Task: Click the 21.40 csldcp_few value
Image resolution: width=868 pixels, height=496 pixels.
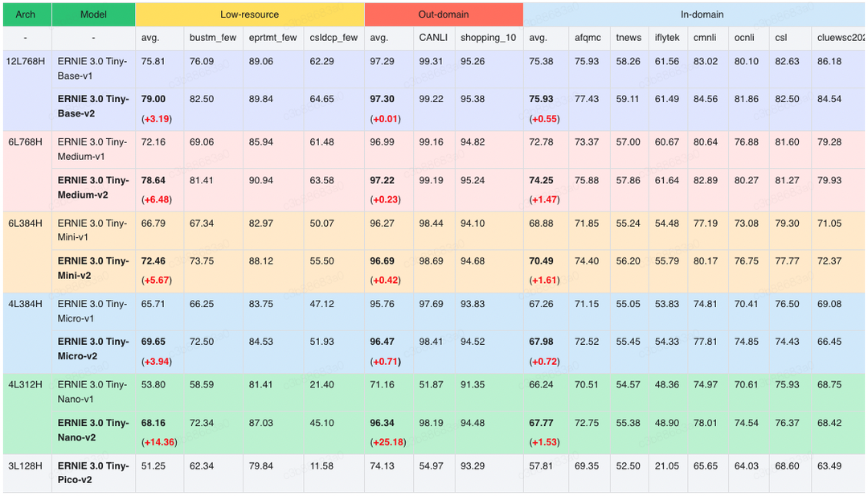Action: (321, 385)
